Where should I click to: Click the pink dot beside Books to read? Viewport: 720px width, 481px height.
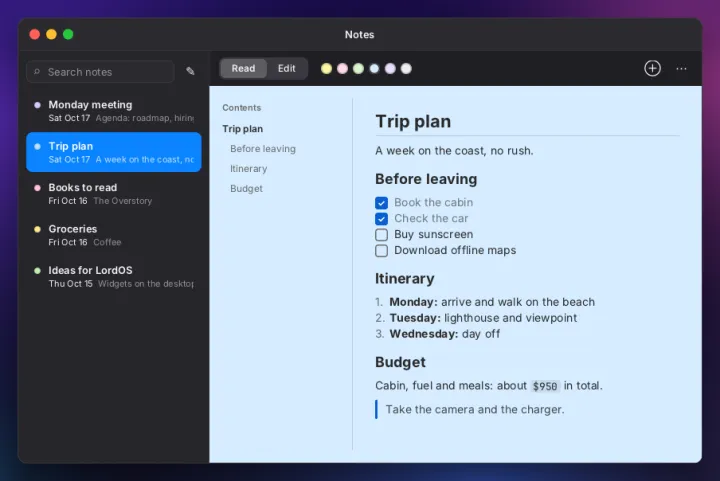pos(37,188)
